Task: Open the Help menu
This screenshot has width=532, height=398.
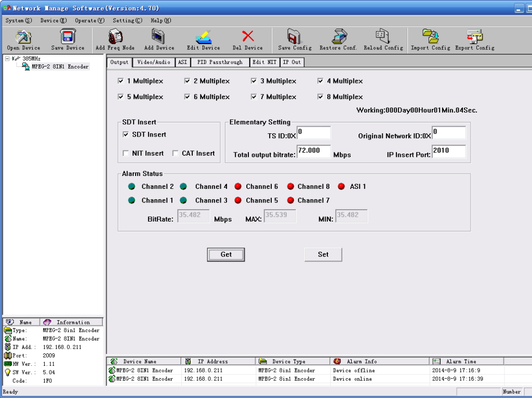Action: click(161, 20)
